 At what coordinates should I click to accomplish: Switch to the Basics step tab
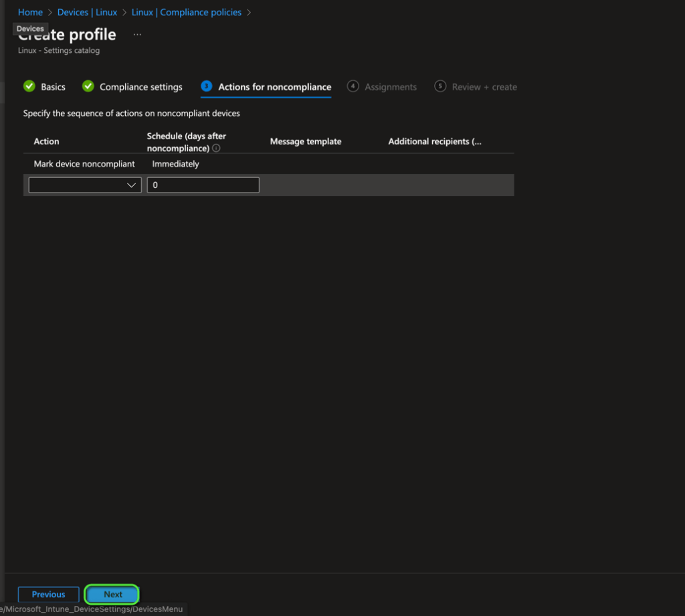pyautogui.click(x=53, y=87)
